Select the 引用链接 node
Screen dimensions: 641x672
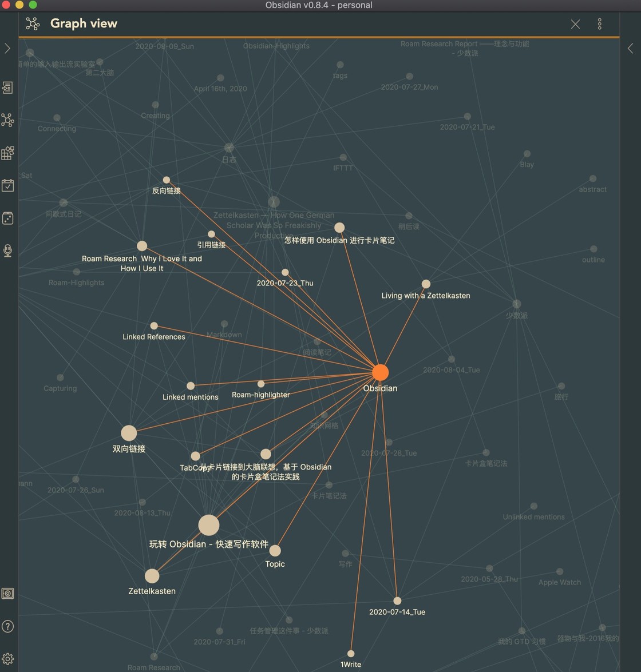[211, 234]
